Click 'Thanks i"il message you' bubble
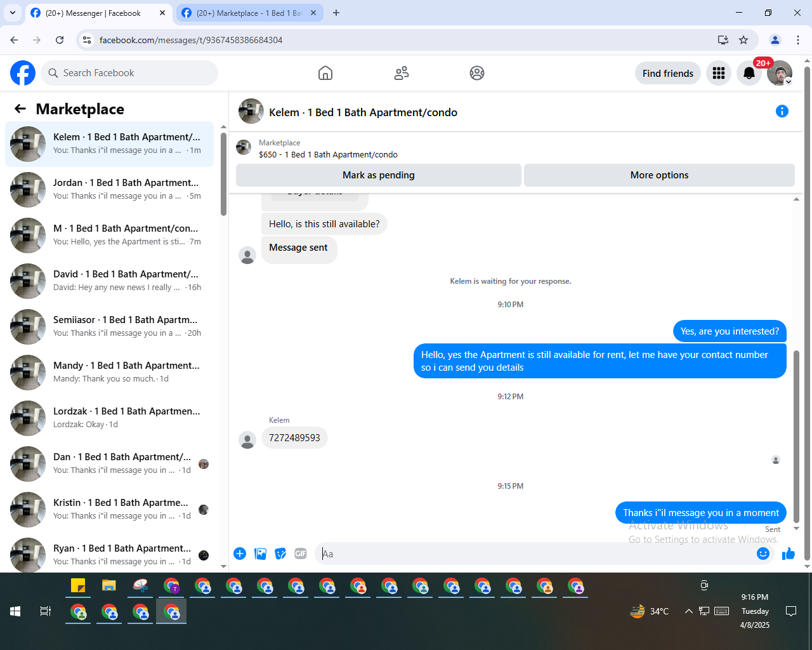Image resolution: width=812 pixels, height=650 pixels. (x=701, y=513)
